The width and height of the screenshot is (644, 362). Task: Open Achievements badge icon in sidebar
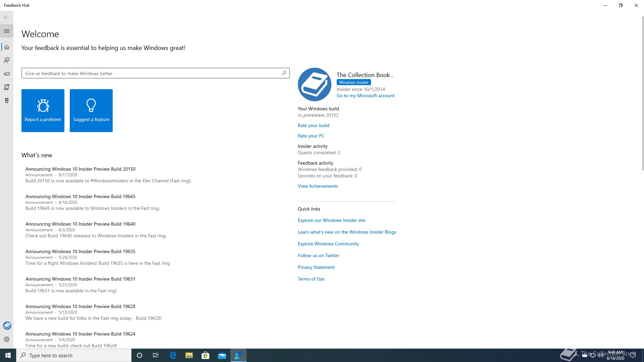coord(7,101)
